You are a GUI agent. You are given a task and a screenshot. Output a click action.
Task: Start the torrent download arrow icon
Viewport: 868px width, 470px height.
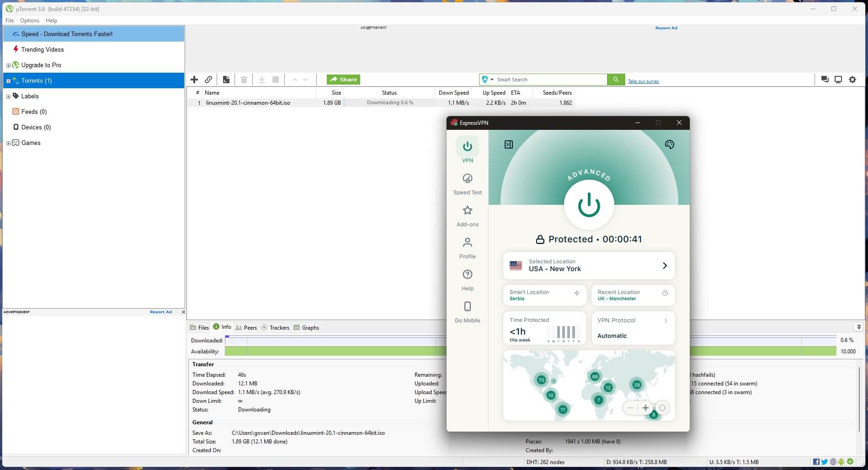coord(262,80)
